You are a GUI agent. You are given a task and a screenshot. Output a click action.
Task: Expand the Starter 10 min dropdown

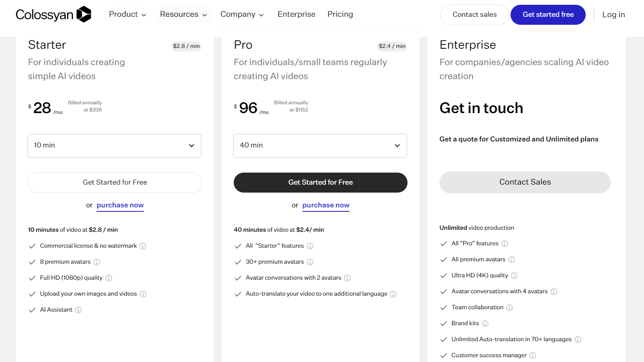[114, 146]
